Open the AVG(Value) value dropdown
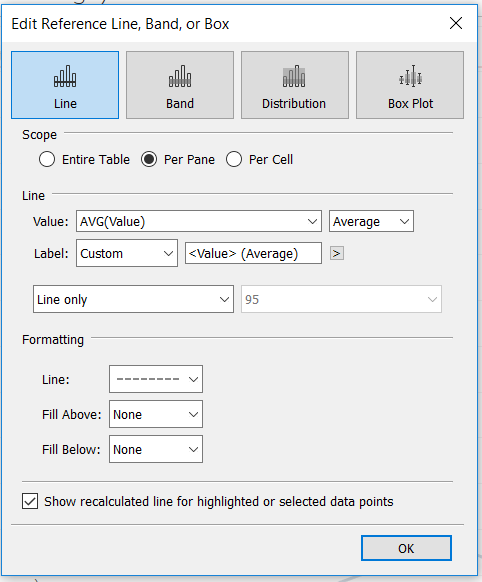Image resolution: width=482 pixels, height=582 pixels. (x=199, y=221)
